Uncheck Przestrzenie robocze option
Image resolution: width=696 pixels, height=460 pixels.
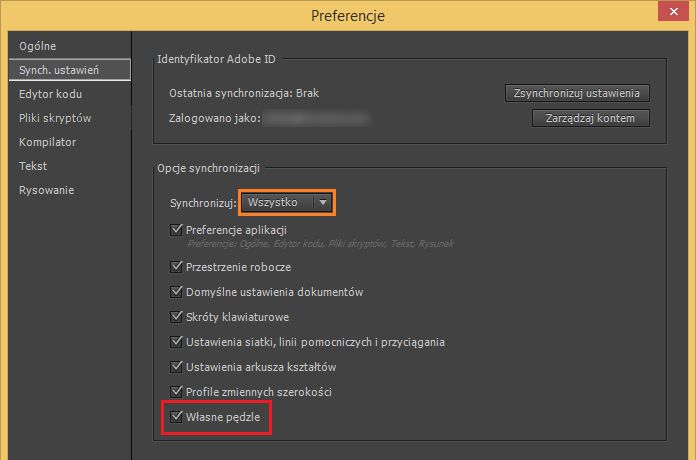point(177,268)
